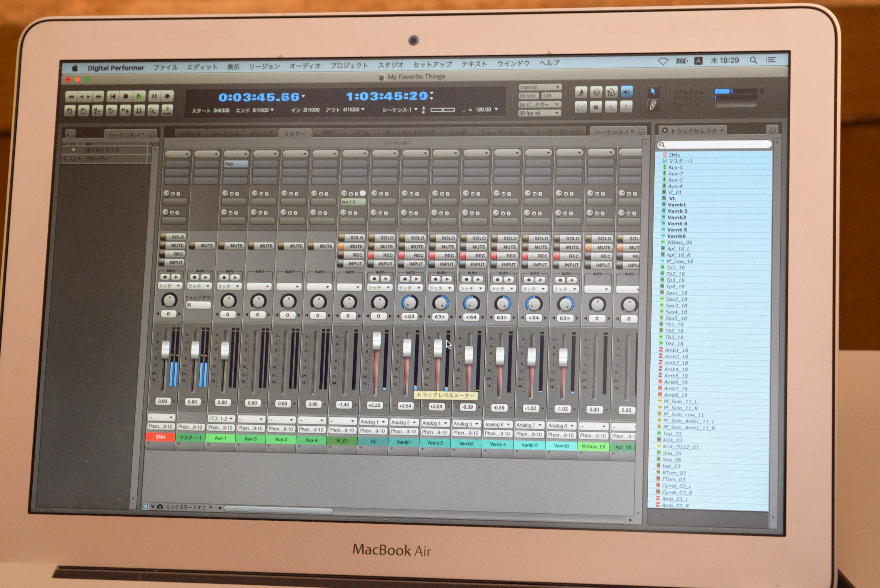Screen dimensions: 880x588
Task: Open the ミックスモードオフ dropdown
Action: click(x=189, y=507)
